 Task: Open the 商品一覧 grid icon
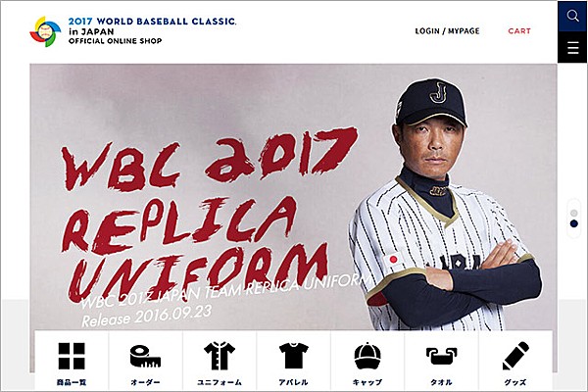[72, 356]
